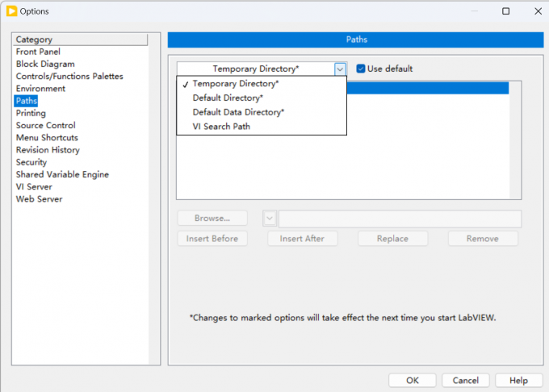Open the path history dropdown beside Browse
Viewport: 549px width, 392px height.
pos(270,219)
